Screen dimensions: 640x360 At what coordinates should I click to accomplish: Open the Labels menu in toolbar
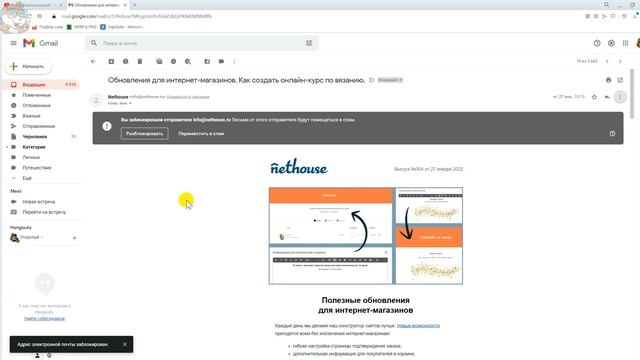[x=221, y=61]
